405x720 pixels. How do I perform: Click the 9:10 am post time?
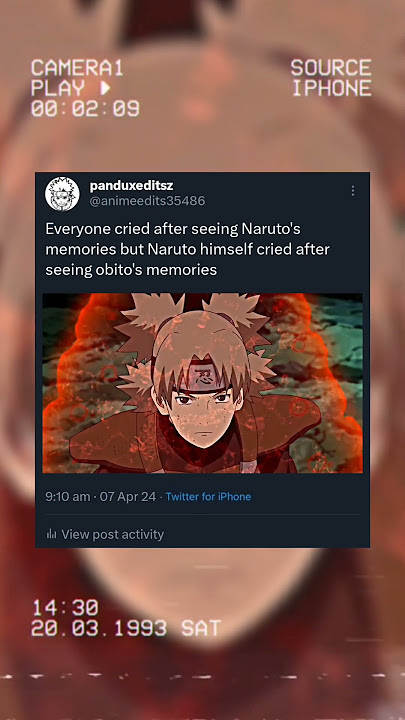68,496
